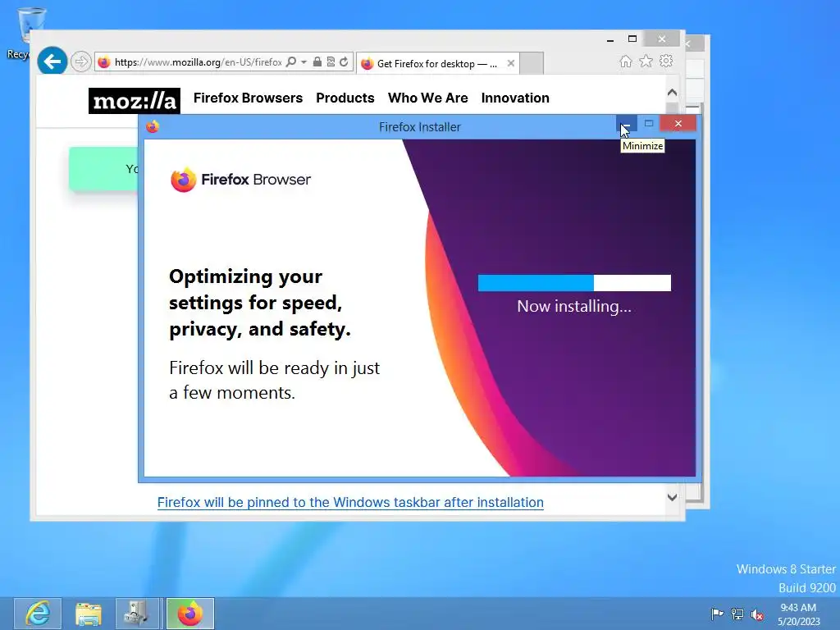Click the green notification banner on page

pyautogui.click(x=103, y=169)
